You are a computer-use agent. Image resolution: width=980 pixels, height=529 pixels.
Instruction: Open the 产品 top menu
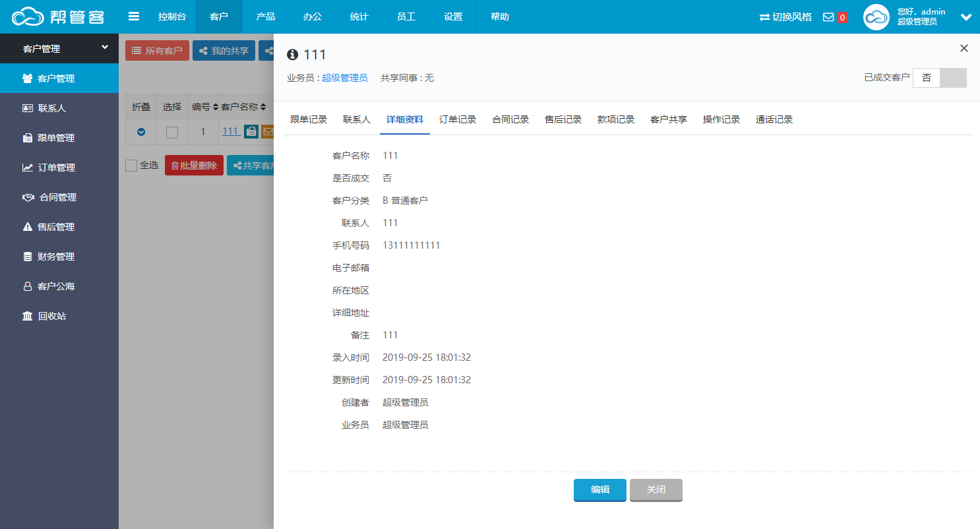(266, 16)
